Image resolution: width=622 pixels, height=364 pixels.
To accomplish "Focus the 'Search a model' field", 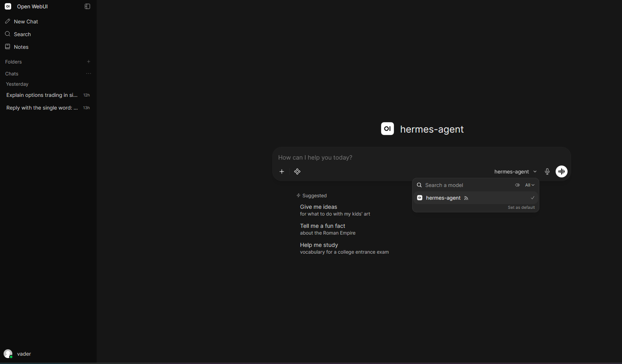I will (x=467, y=185).
